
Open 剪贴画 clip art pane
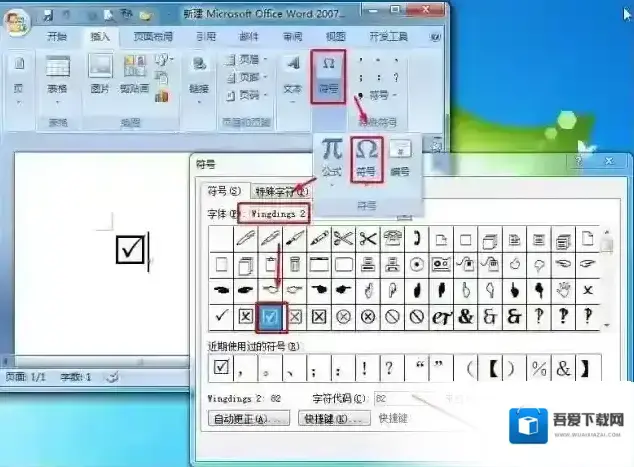pos(134,74)
